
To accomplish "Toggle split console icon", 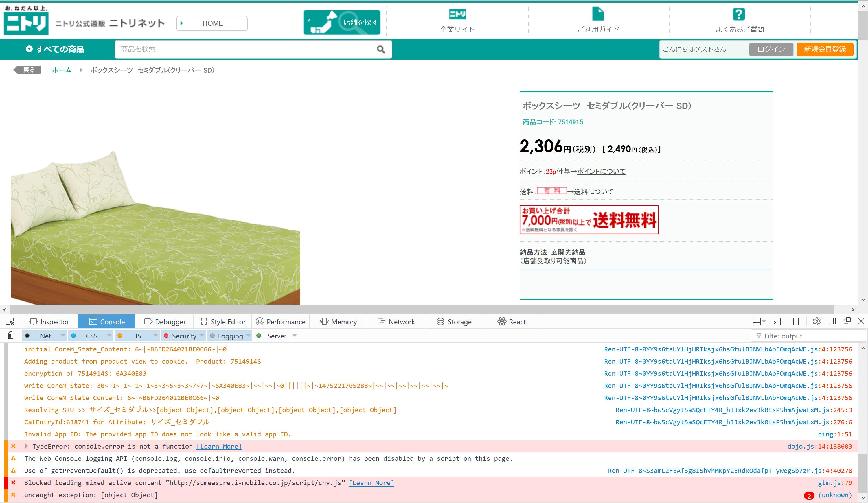I will coord(776,322).
